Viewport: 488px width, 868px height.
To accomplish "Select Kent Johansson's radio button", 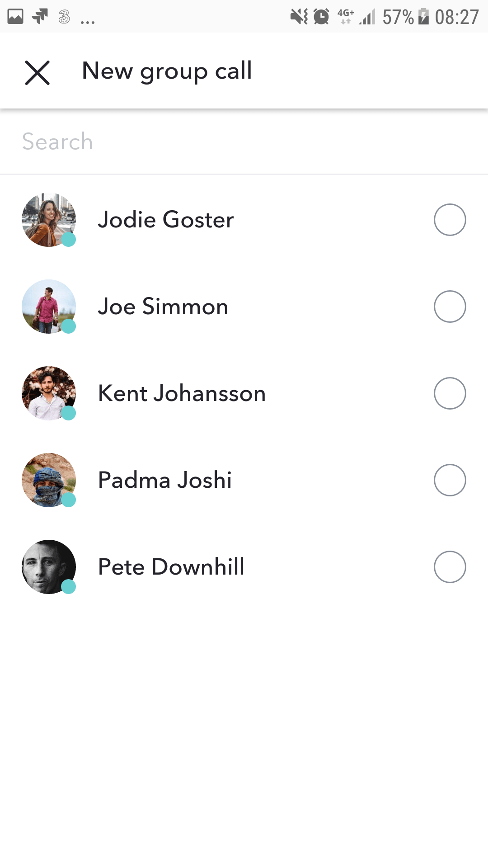I will tap(450, 393).
